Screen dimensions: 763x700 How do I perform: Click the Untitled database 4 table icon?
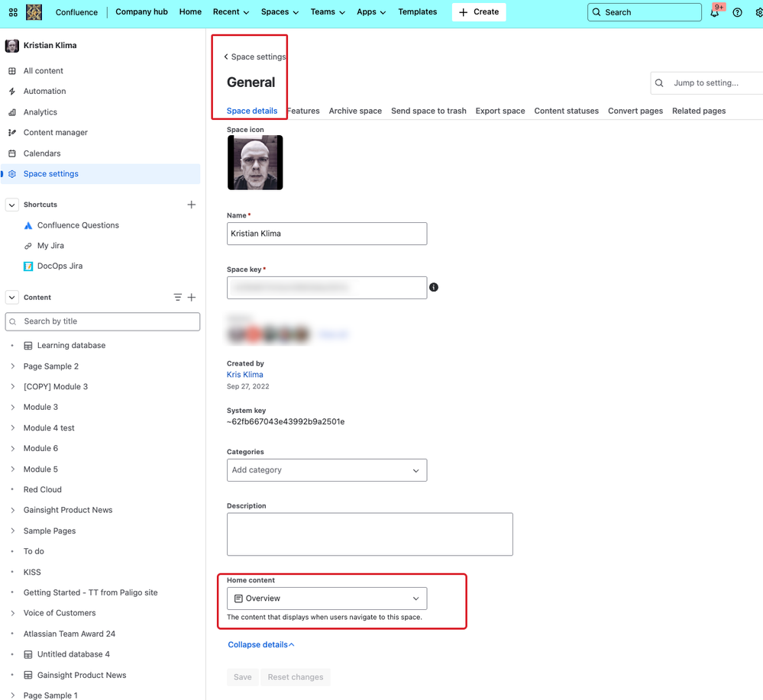[x=28, y=655]
